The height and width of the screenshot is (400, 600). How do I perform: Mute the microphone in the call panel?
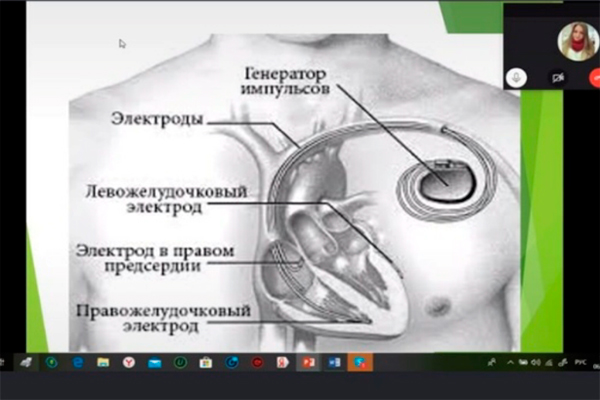[x=518, y=76]
